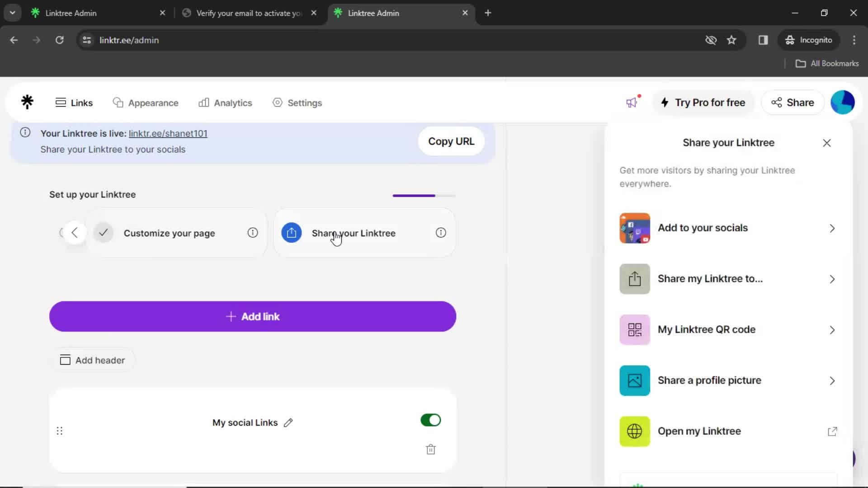The image size is (868, 488).
Task: Open the All Bookmarks folder
Action: pos(827,64)
